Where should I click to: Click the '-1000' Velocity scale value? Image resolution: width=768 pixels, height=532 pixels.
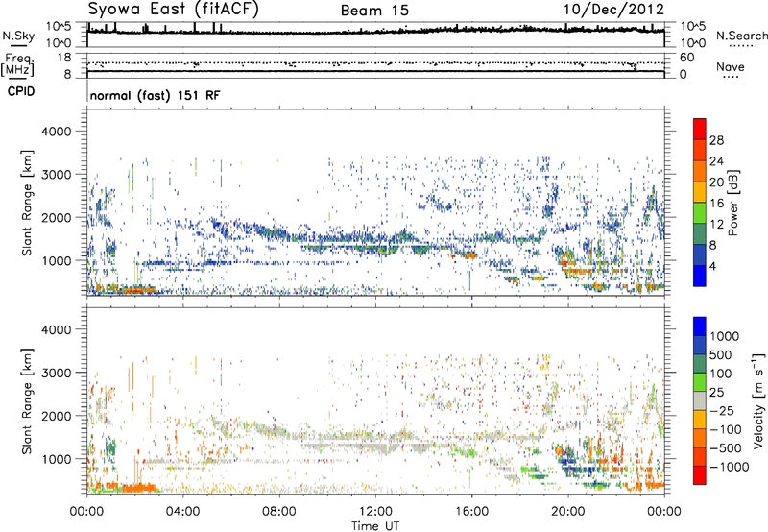[730, 467]
